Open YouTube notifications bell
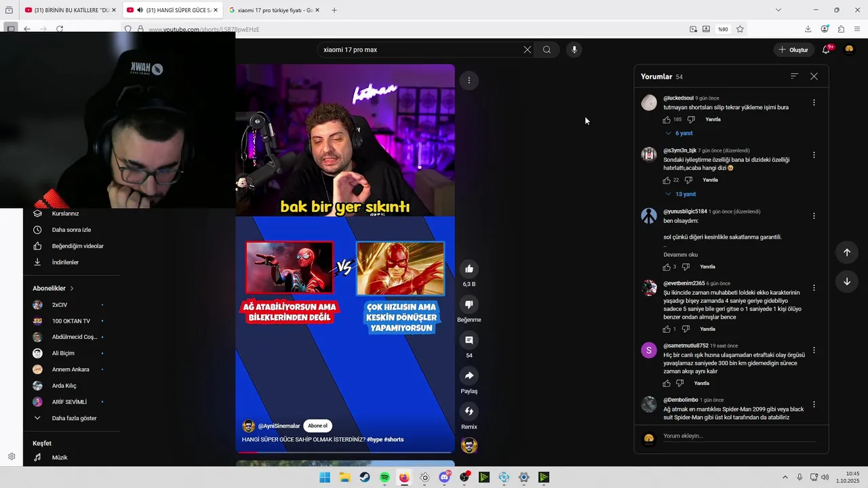The width and height of the screenshot is (868, 488). tap(826, 49)
